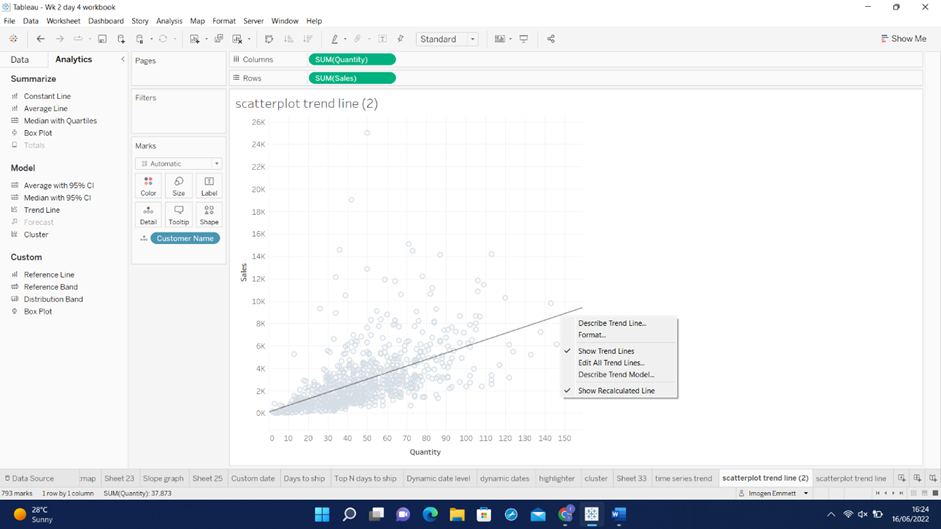Click the Swap rows and columns icon
This screenshot has width=941, height=529.
(x=268, y=39)
